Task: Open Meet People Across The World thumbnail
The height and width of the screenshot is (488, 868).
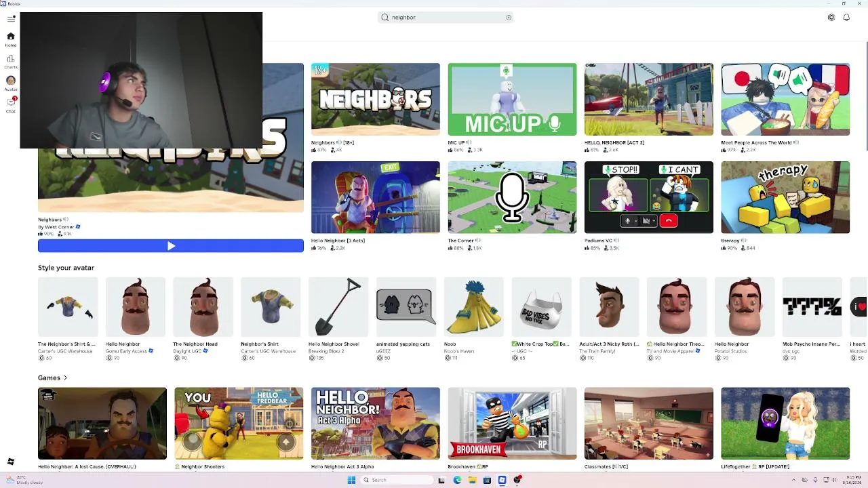Action: [x=785, y=99]
